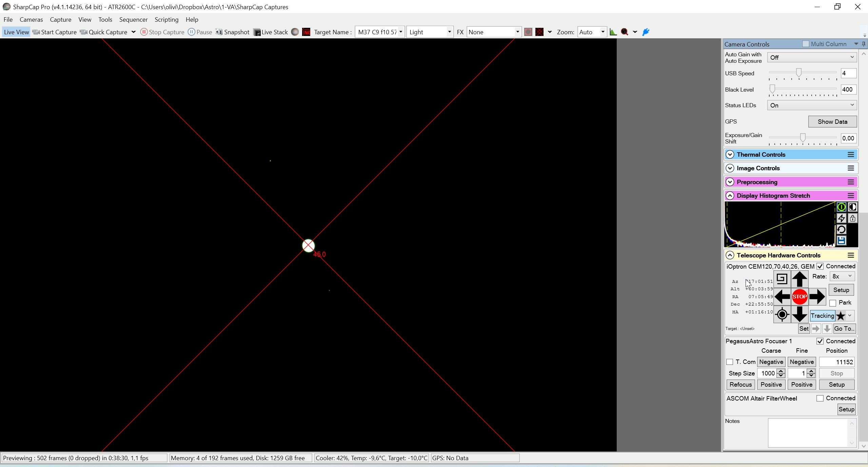The image size is (868, 467).
Task: Slew the mount with the up arrow
Action: 800,279
